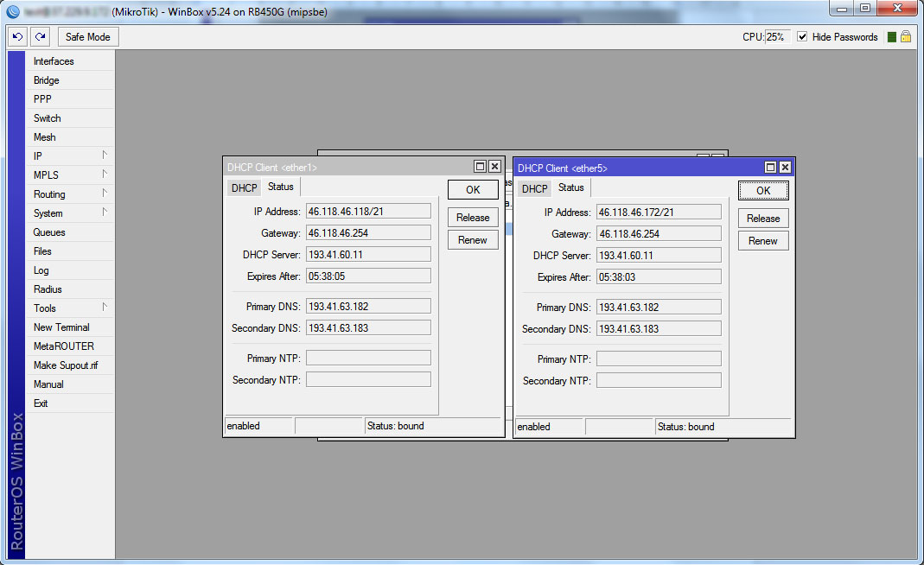This screenshot has height=565, width=924.
Task: Expand the IP submenu
Action: pos(69,156)
